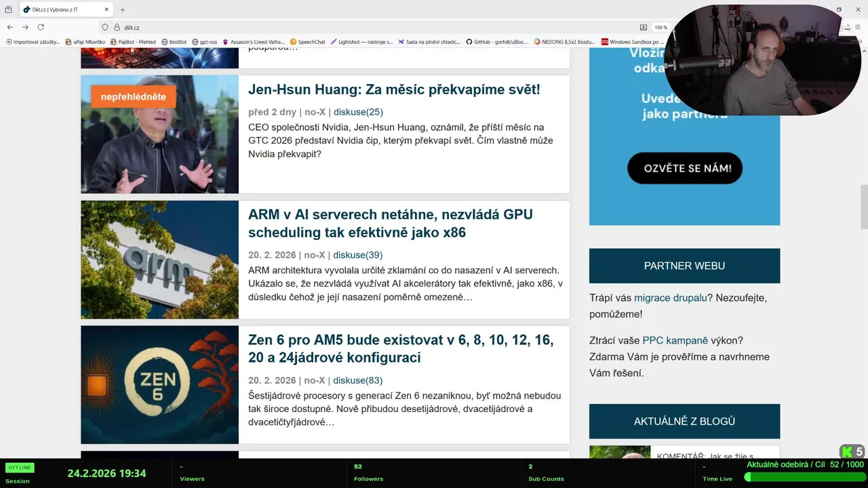Open the SpeechChat bookmark
868x488 pixels.
pos(308,42)
